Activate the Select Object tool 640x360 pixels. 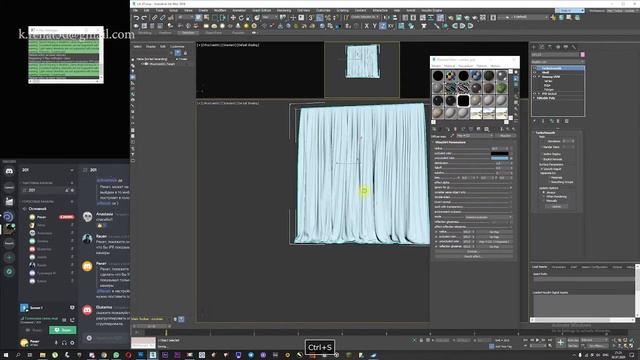tap(198, 18)
